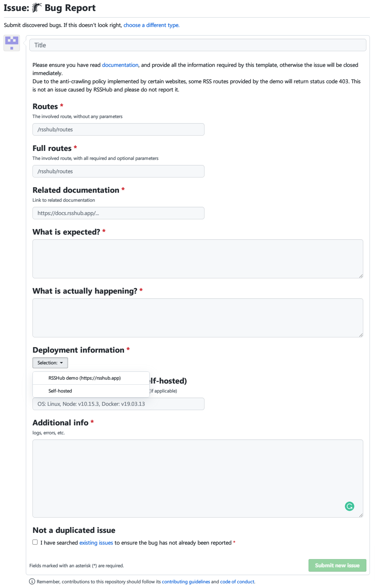This screenshot has height=588, width=375.
Task: Click the Submit new issue button
Action: (337, 565)
